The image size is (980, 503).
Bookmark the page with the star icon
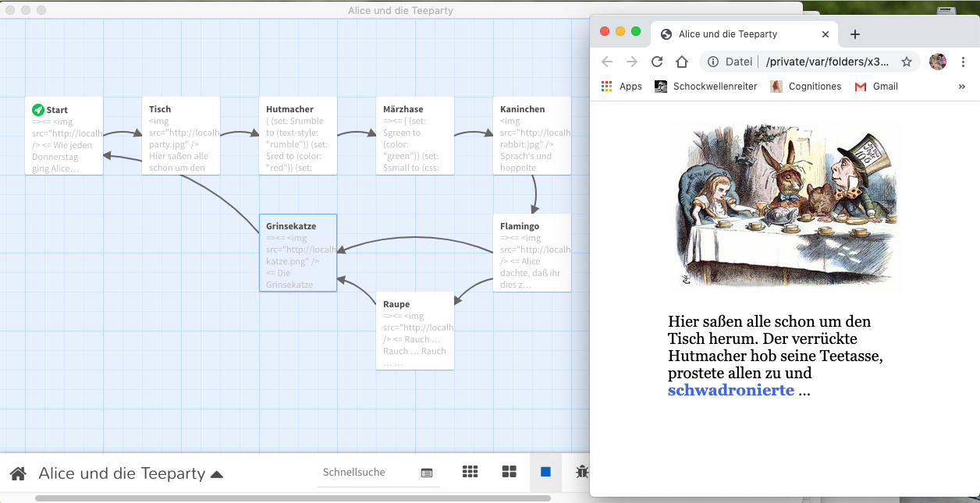(907, 62)
